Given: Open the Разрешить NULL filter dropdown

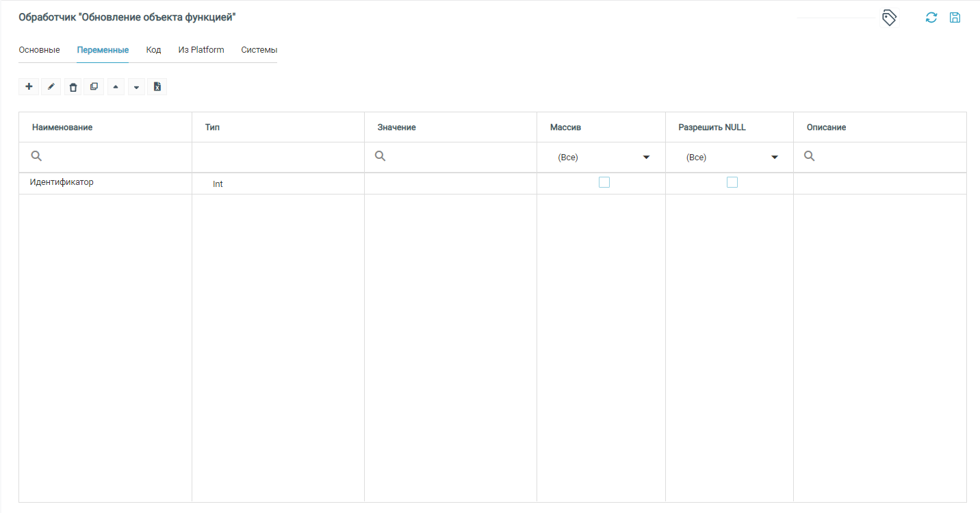Looking at the screenshot, I should click(x=774, y=158).
